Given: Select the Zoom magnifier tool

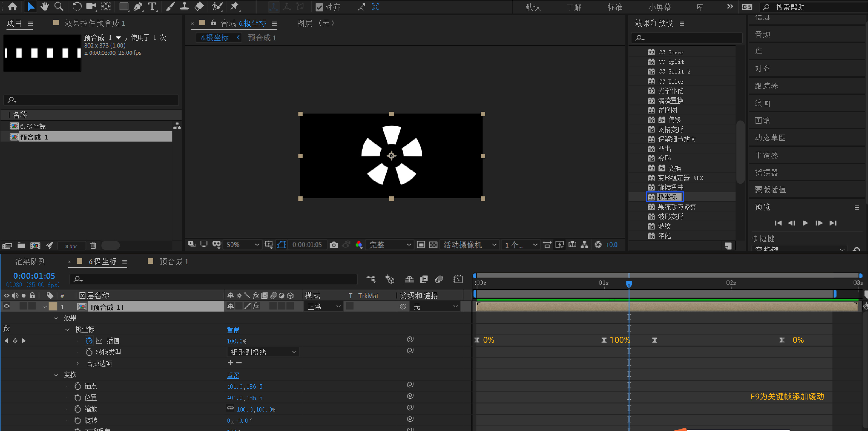Looking at the screenshot, I should 59,6.
